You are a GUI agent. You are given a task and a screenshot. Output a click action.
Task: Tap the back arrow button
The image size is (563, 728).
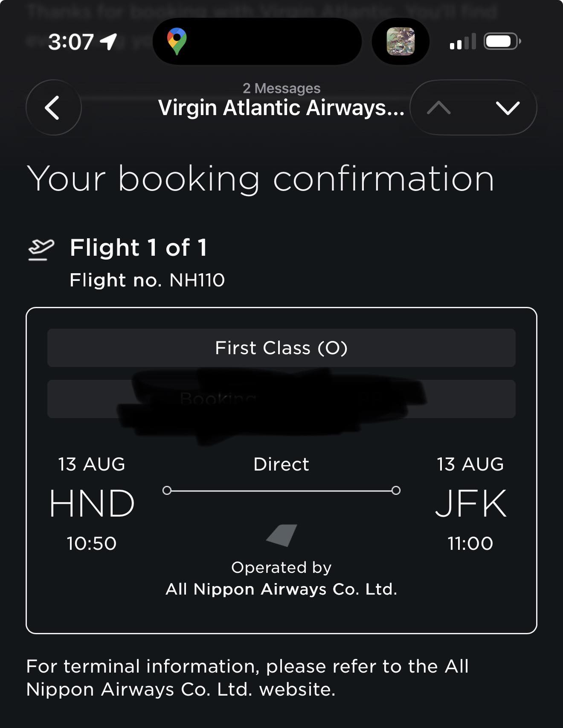[x=53, y=107]
